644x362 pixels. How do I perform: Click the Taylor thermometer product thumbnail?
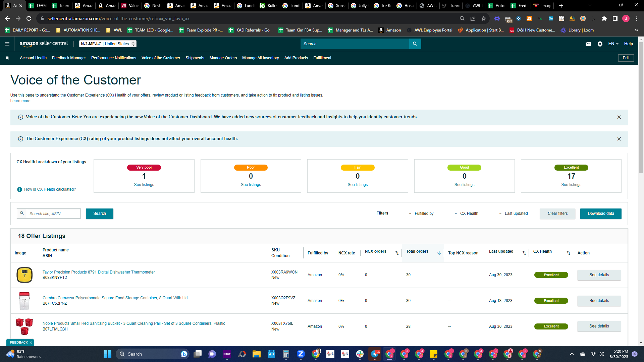(24, 275)
